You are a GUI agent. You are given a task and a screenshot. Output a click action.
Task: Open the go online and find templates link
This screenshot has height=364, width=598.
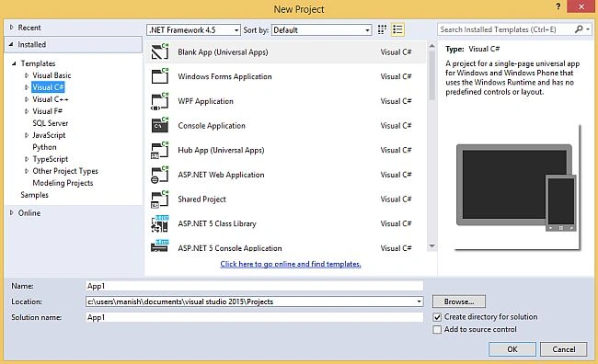(x=291, y=264)
